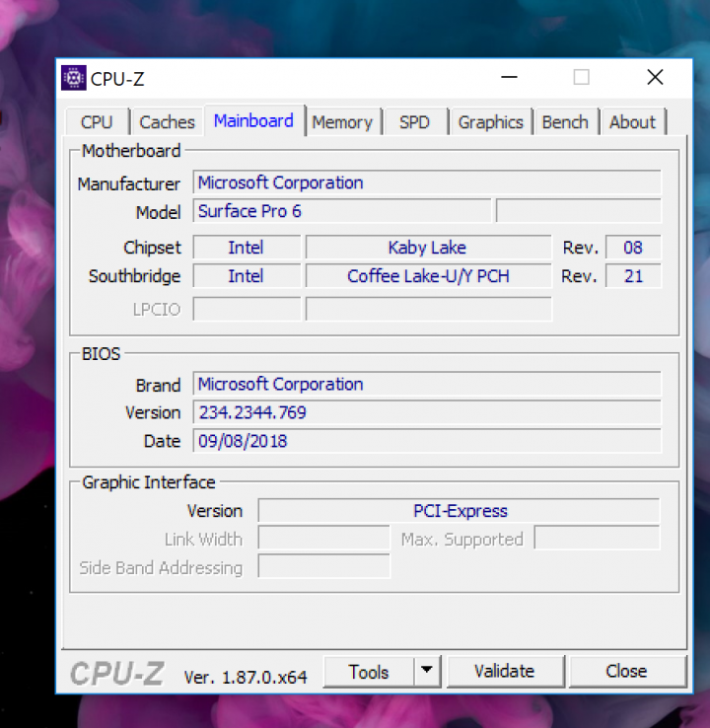Click the Model field Surface Pro 6
This screenshot has width=710, height=728.
tap(342, 211)
